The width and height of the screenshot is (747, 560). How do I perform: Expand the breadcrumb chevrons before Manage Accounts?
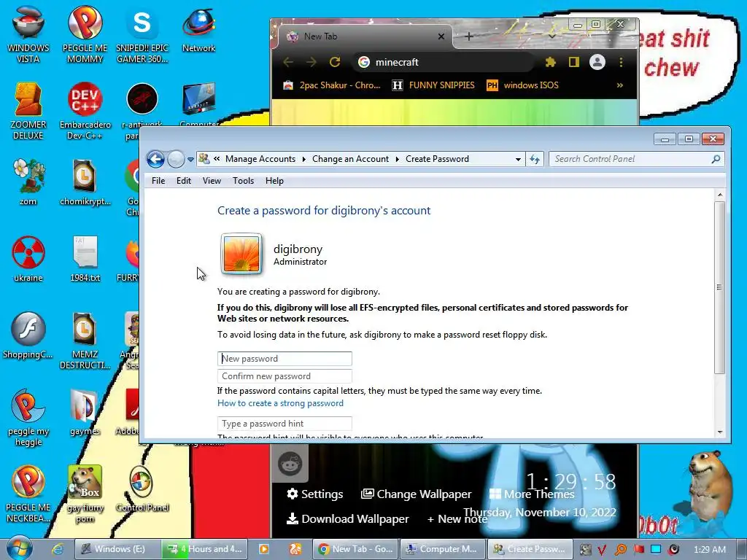217,159
